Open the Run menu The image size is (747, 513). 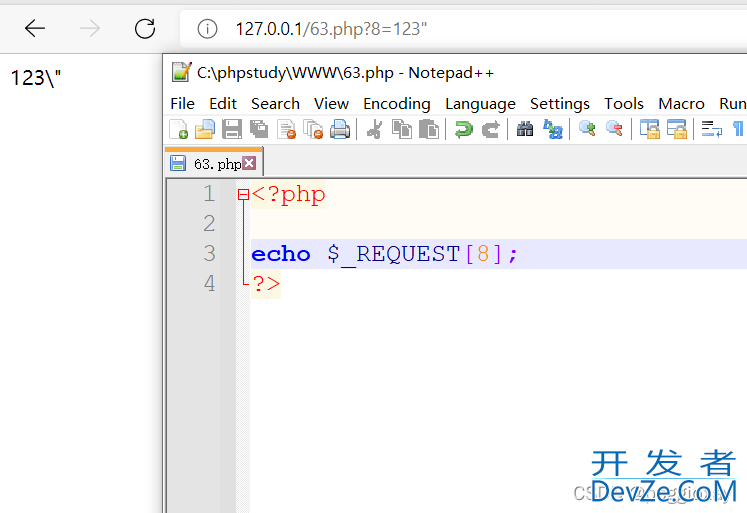coord(733,103)
